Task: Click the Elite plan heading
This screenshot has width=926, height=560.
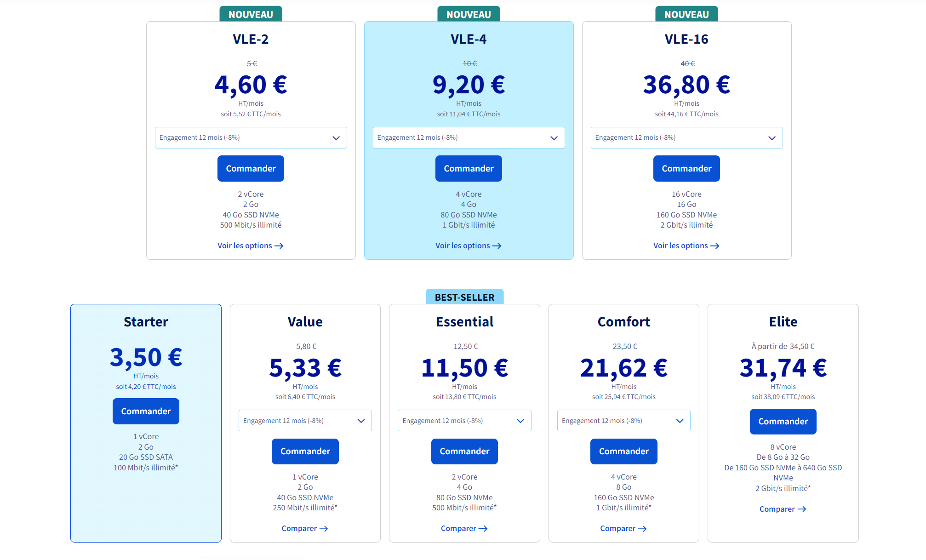Action: [x=783, y=321]
